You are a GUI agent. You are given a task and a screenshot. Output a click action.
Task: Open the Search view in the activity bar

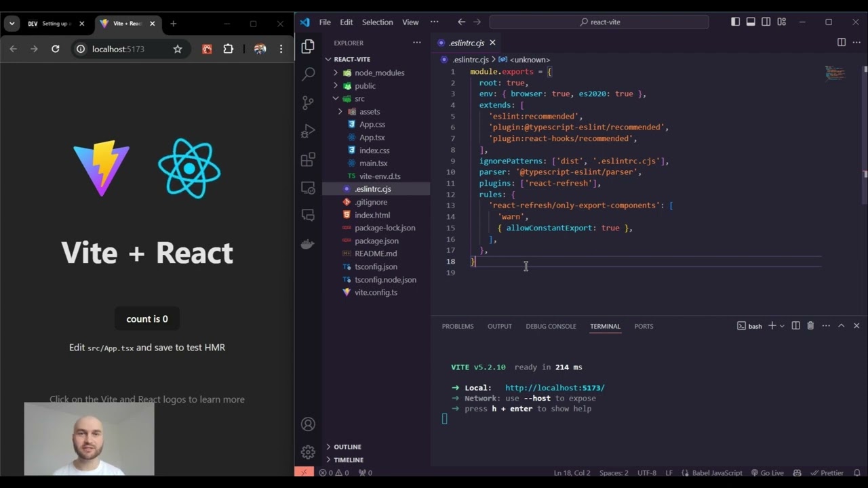pos(308,73)
